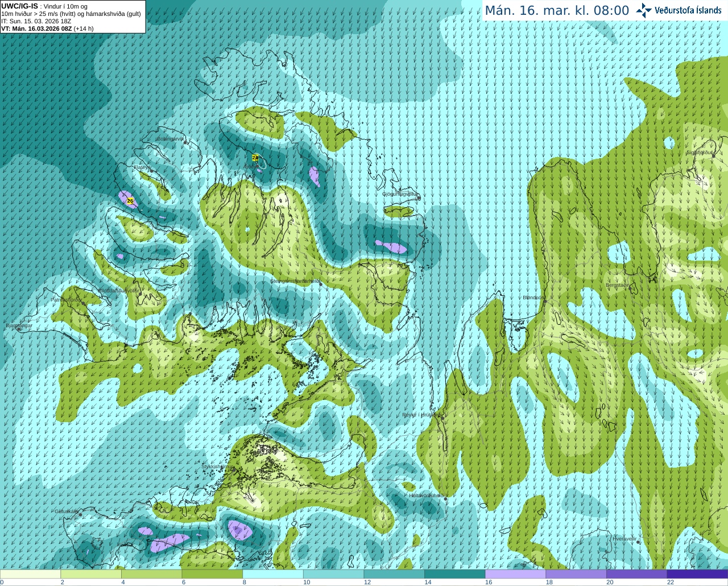Click the 8–10 m/s light cyan legend swatch

272,574
